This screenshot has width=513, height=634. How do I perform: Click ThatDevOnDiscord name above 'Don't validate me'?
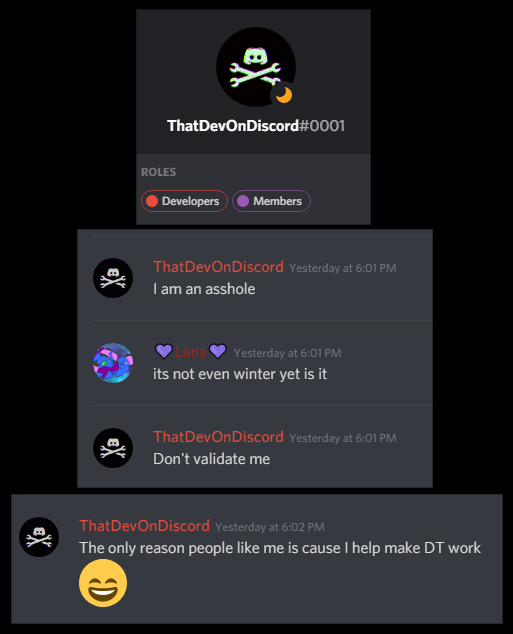(x=218, y=437)
